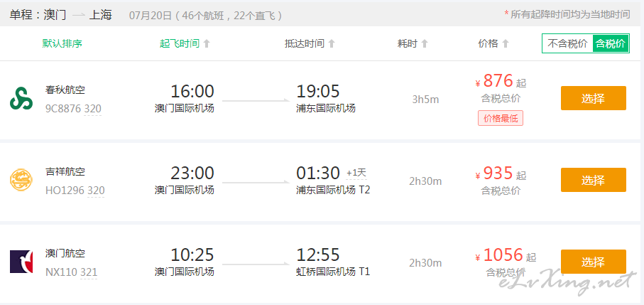Open aircraft type 320 of 9C8876
644x305 pixels.
coord(93,109)
